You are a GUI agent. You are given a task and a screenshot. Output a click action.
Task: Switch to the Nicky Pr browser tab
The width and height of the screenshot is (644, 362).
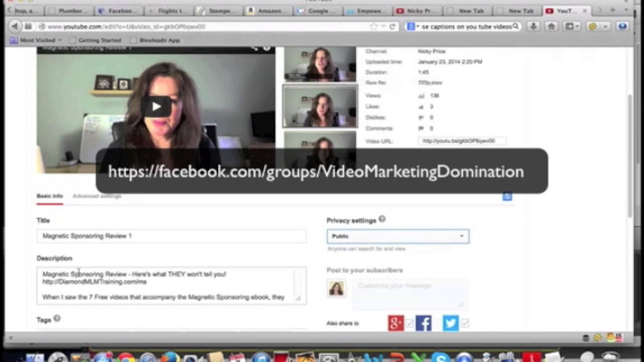click(x=418, y=11)
